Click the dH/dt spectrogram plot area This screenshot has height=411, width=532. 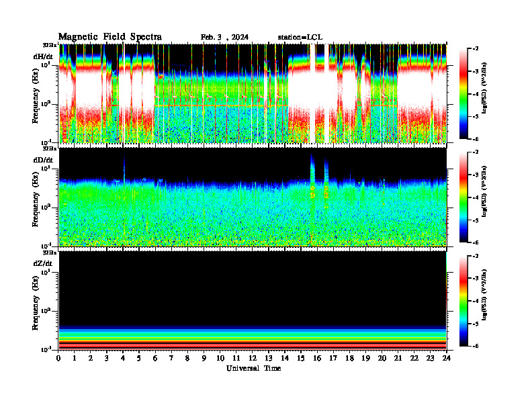point(253,93)
